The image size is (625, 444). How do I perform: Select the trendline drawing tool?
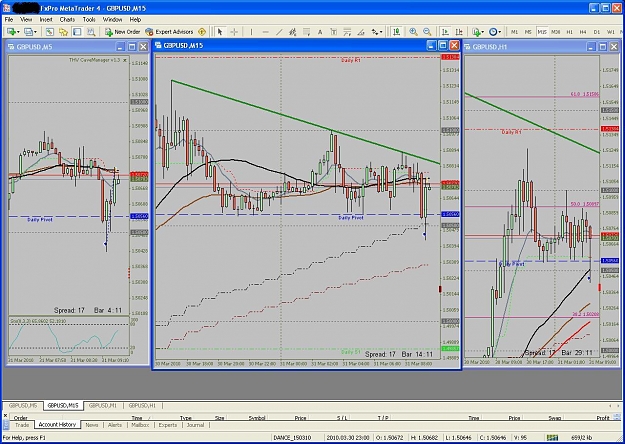(279, 32)
